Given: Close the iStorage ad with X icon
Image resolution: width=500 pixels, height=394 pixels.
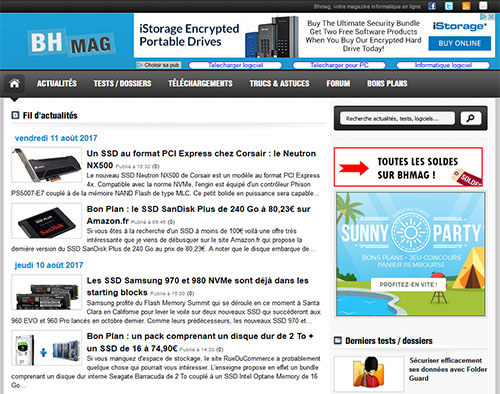Looking at the screenshot, I should pyautogui.click(x=492, y=17).
